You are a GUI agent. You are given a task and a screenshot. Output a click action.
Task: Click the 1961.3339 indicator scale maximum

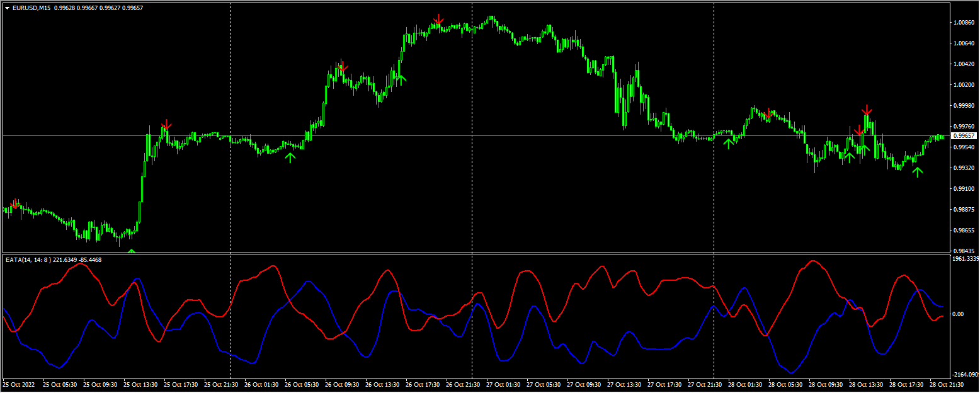click(x=965, y=258)
